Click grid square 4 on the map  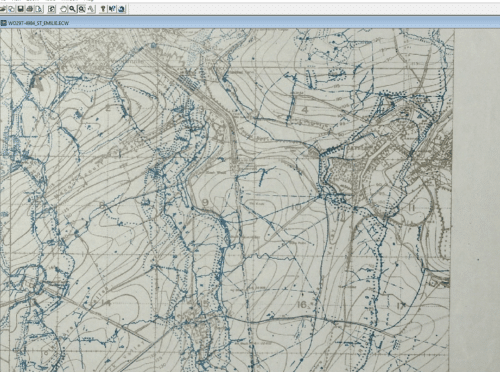[305, 109]
